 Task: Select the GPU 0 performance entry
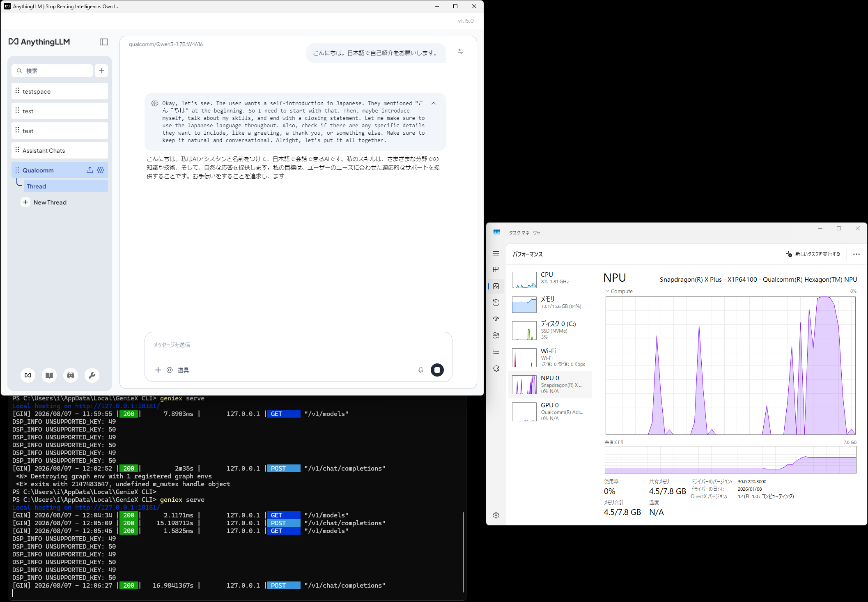(x=550, y=411)
